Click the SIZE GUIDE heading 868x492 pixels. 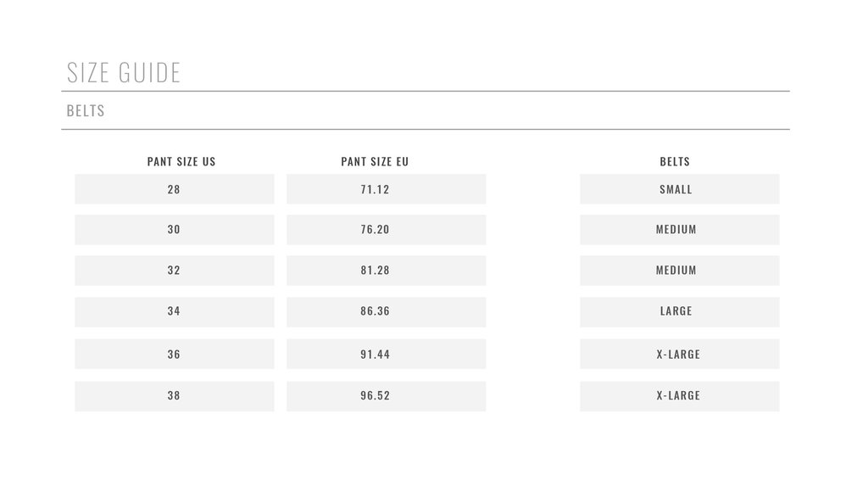124,73
